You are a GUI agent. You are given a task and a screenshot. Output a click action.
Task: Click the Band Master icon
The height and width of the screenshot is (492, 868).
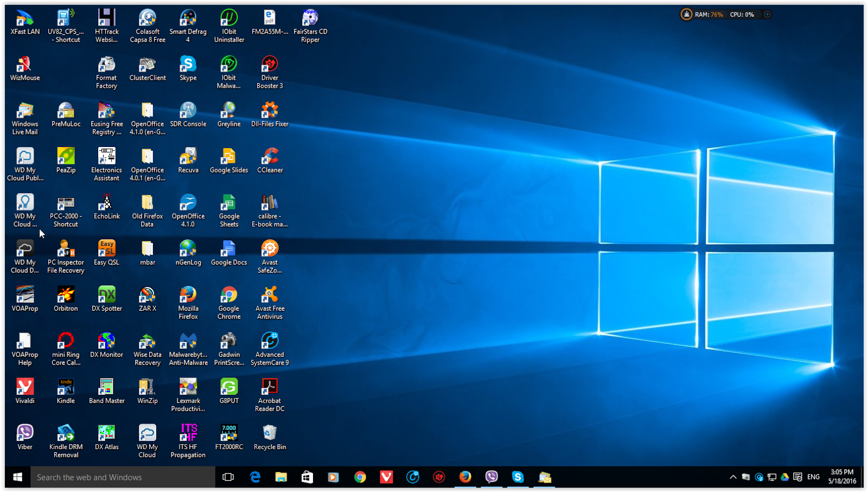click(106, 392)
